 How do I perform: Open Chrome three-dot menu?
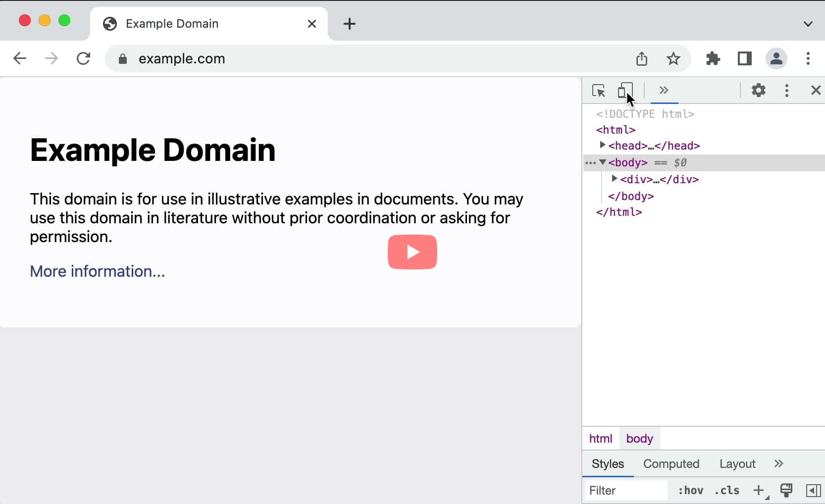(808, 58)
